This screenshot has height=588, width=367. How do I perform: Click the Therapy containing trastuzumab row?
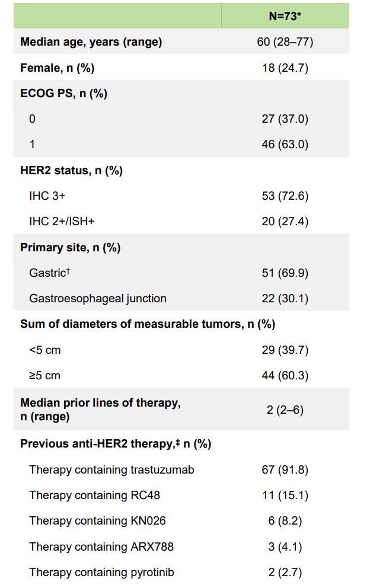pos(111,470)
